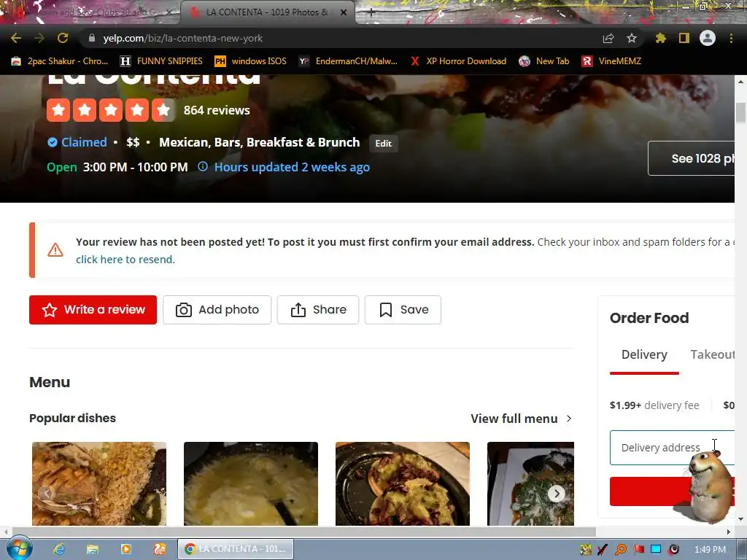Image resolution: width=747 pixels, height=560 pixels.
Task: Click the red flag tray icon
Action: click(x=639, y=550)
